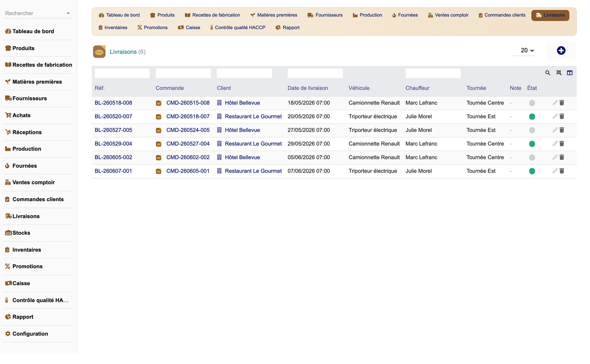Open Tableau de bord tab in top bar
This screenshot has width=590, height=364.
119,15
